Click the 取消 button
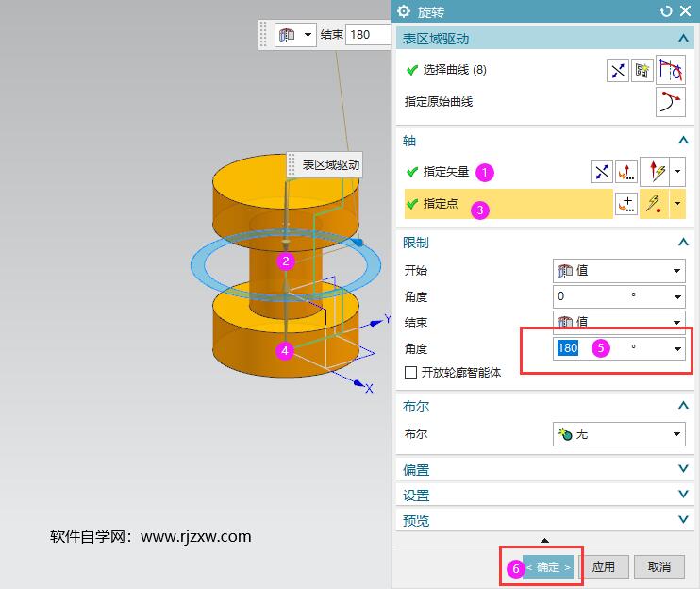Viewport: 700px width, 589px height. pyautogui.click(x=659, y=567)
